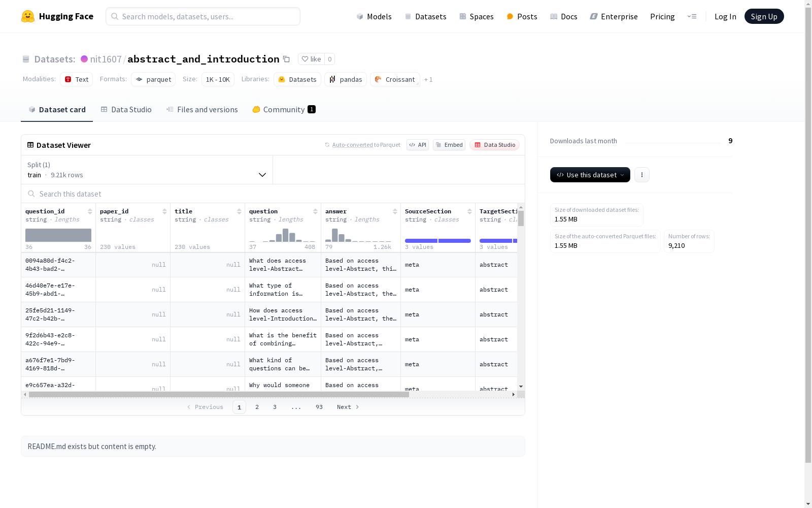Click the question length histogram
Image resolution: width=812 pixels, height=508 pixels.
pos(282,235)
